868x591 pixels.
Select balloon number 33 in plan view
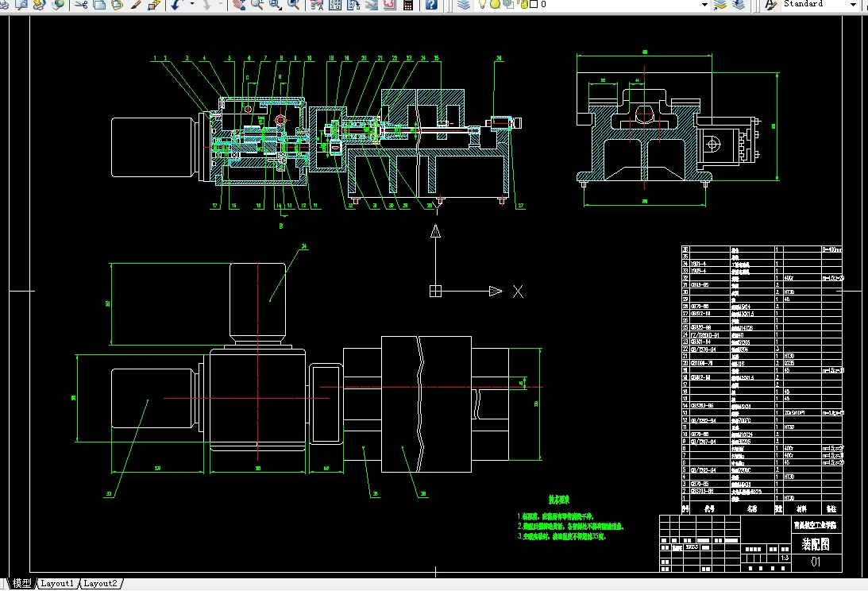[x=109, y=493]
